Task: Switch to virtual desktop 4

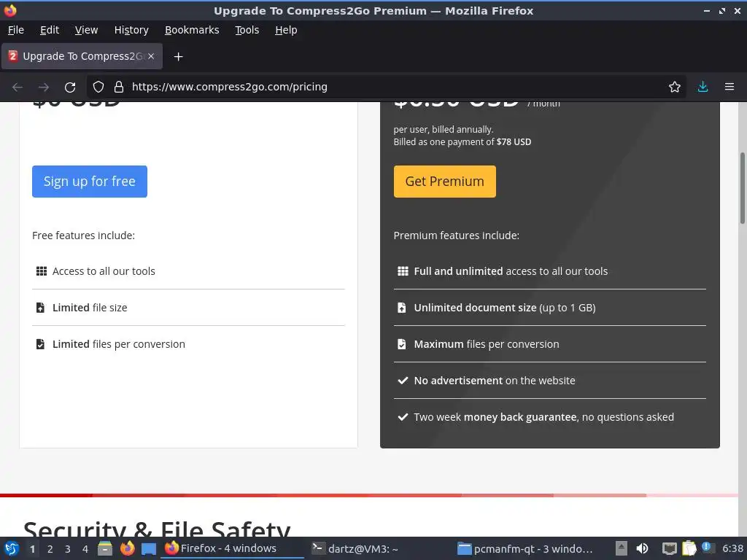Action: (85, 549)
